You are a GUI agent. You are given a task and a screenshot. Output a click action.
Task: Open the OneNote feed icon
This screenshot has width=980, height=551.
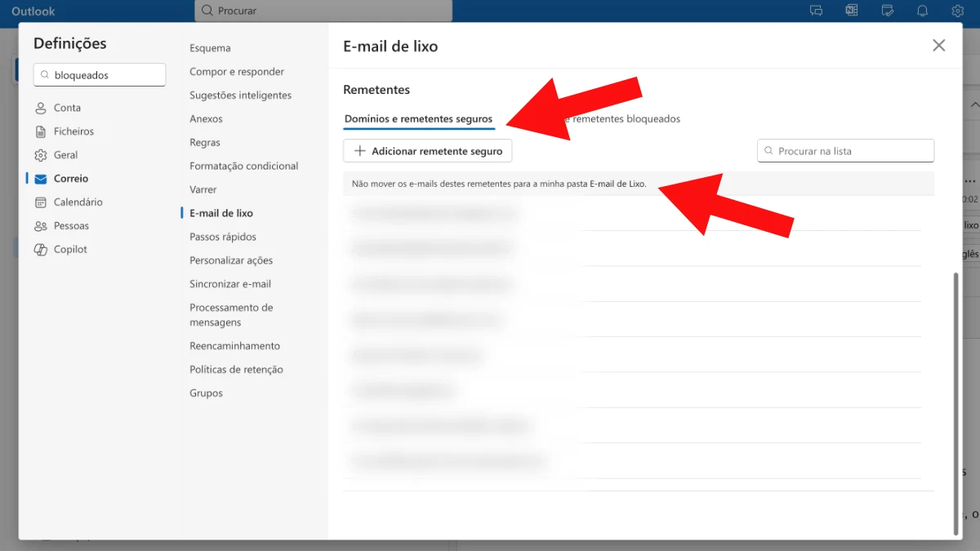click(852, 11)
